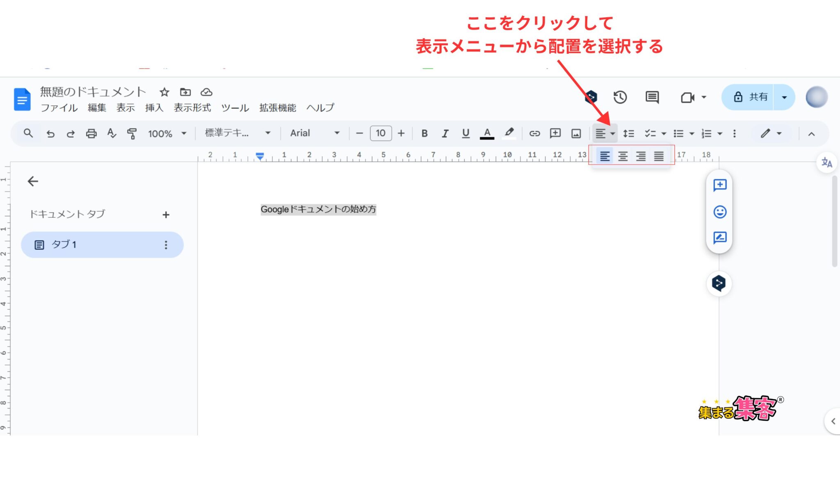Choose the justify alignment icon

coord(659,156)
